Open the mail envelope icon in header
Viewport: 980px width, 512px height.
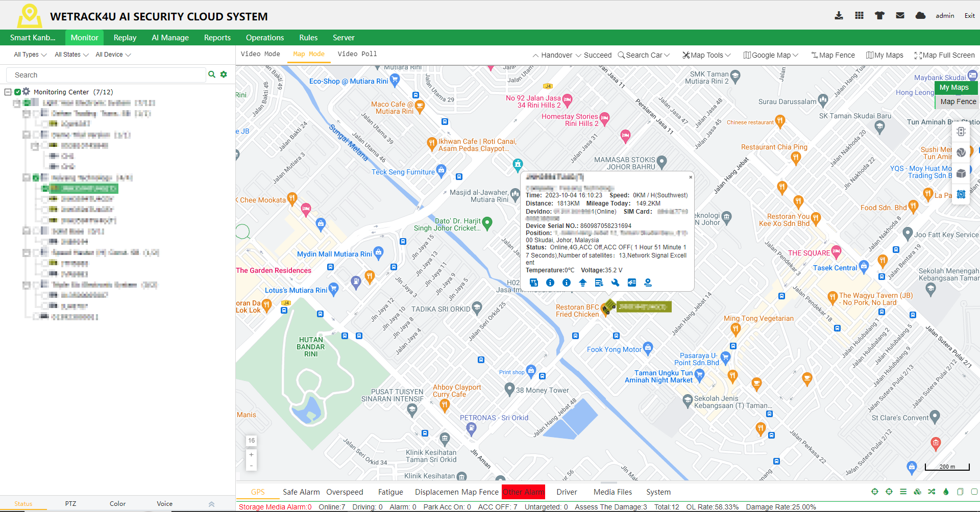coord(900,16)
